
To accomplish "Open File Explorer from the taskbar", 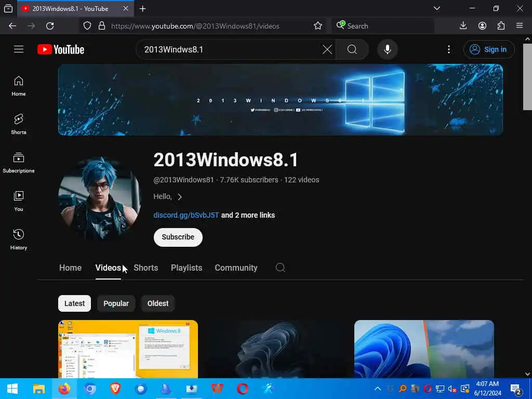I will pos(38,389).
